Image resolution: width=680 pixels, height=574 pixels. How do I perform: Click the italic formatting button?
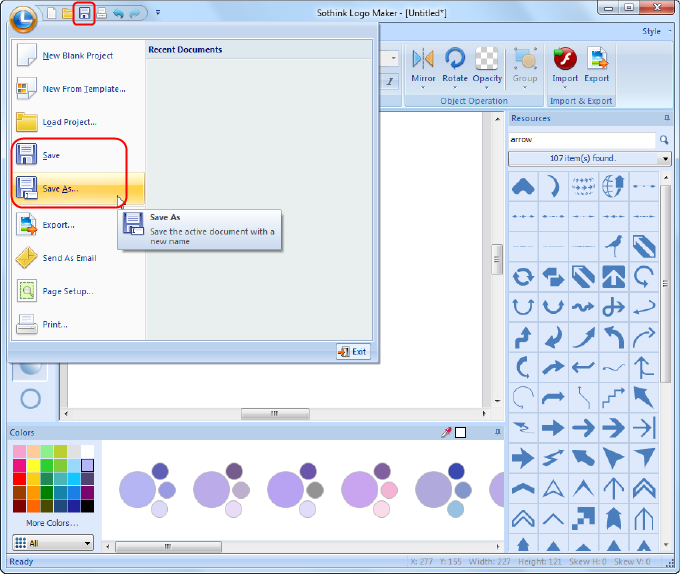(390, 82)
